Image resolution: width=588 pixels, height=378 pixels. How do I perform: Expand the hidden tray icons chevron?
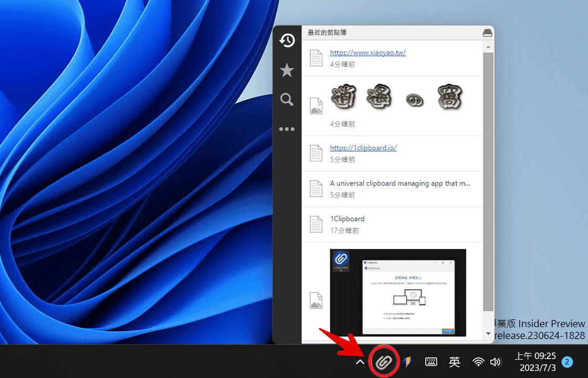point(360,362)
